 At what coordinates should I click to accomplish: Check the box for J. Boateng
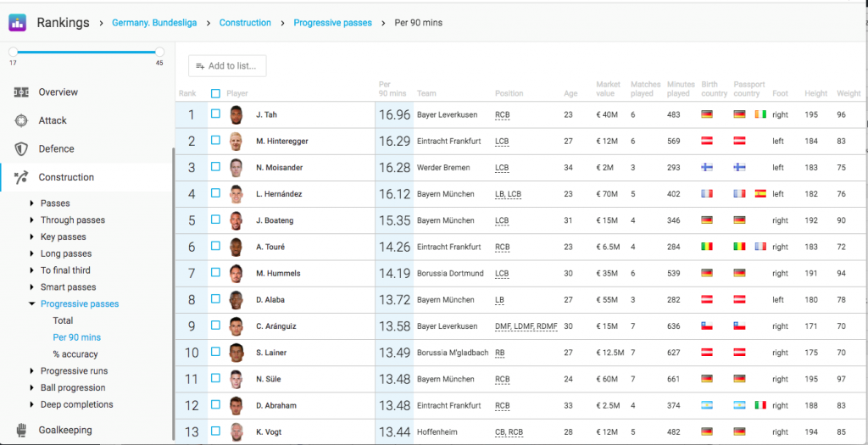pyautogui.click(x=215, y=220)
